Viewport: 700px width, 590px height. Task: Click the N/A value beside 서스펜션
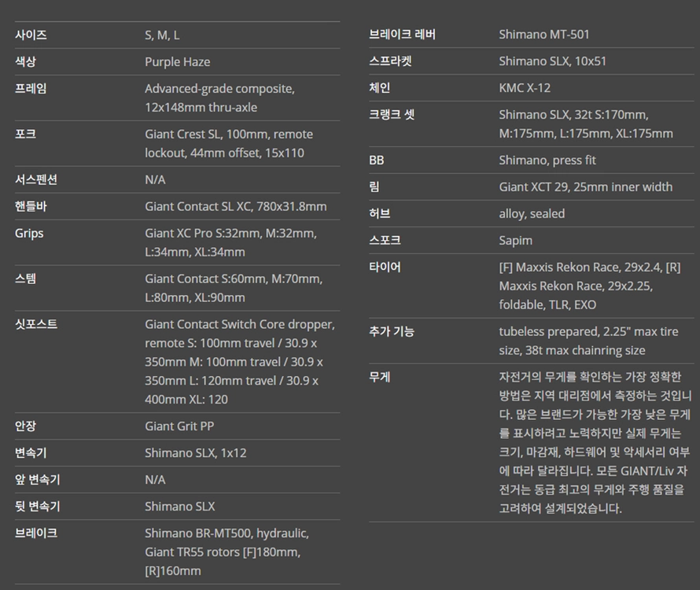[155, 180]
